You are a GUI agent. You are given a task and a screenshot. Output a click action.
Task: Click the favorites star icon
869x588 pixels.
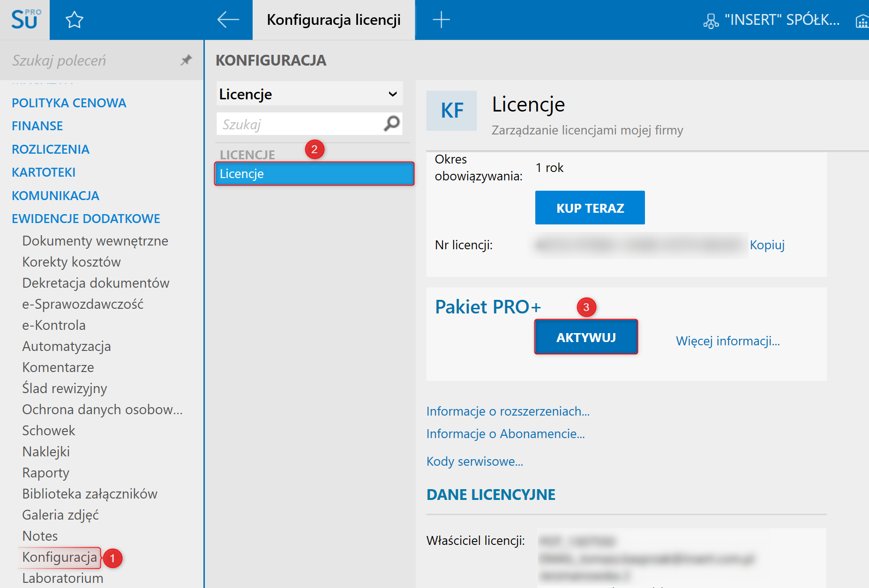74,20
